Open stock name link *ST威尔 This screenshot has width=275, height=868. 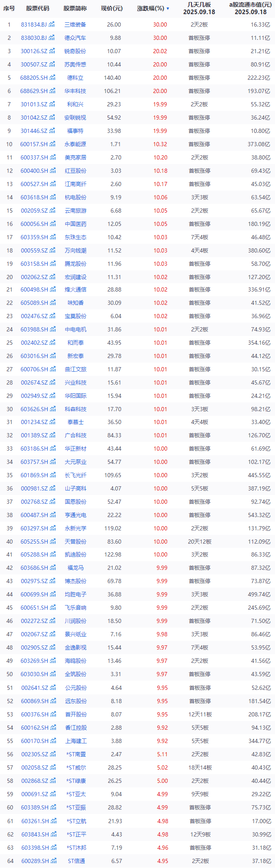[x=76, y=767]
